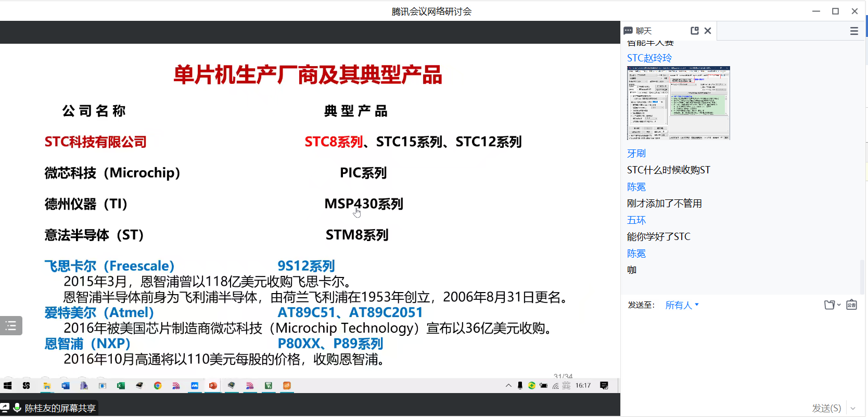Image resolution: width=868 pixels, height=417 pixels.
Task: Click the 陈冕 name above 刚才添加了不管用
Action: point(636,187)
